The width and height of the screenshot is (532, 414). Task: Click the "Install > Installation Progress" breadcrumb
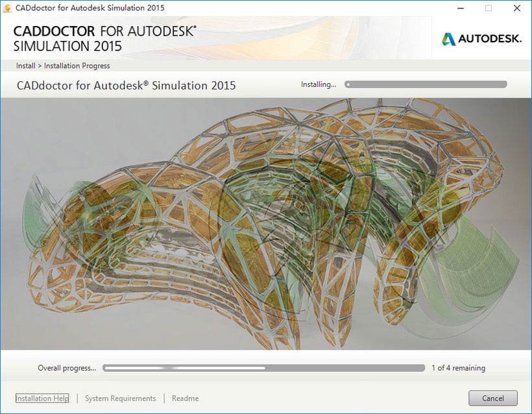[x=63, y=66]
